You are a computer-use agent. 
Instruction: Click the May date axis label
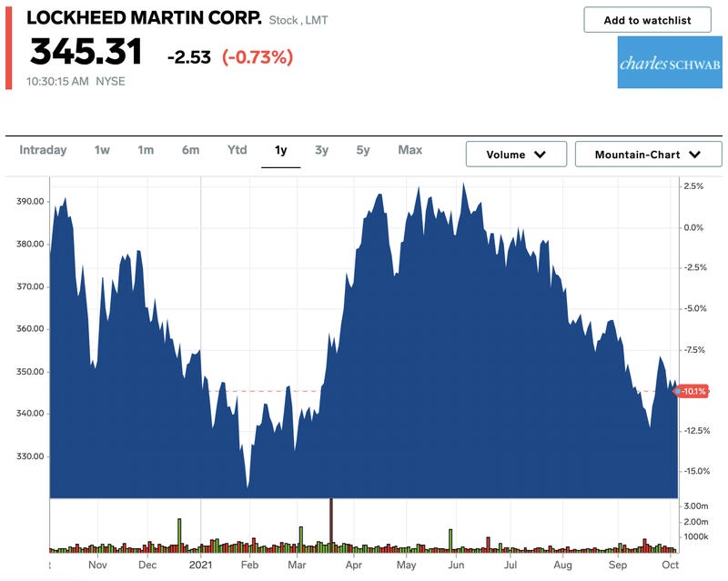click(406, 566)
